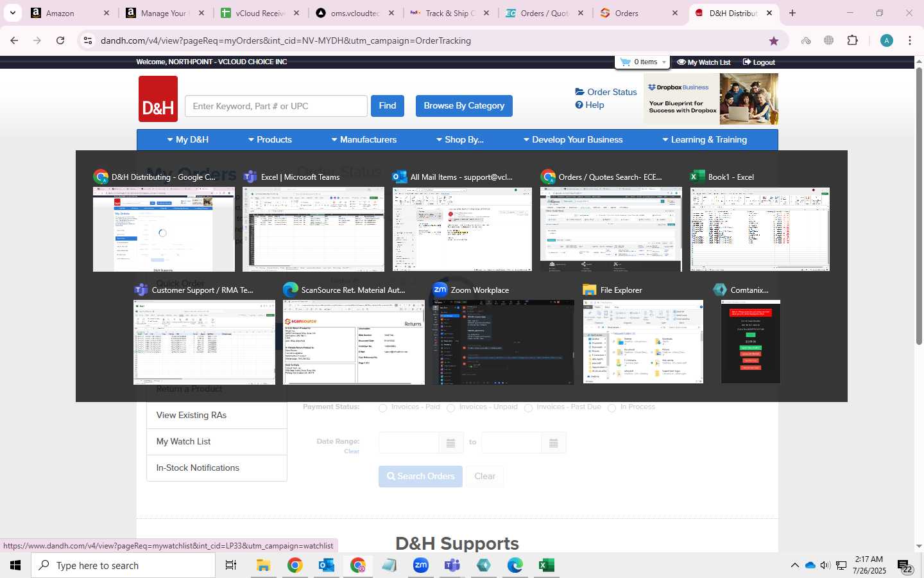Screen dimensions: 924x578
Task: View site information icon in address bar
Action: pyautogui.click(x=88, y=40)
